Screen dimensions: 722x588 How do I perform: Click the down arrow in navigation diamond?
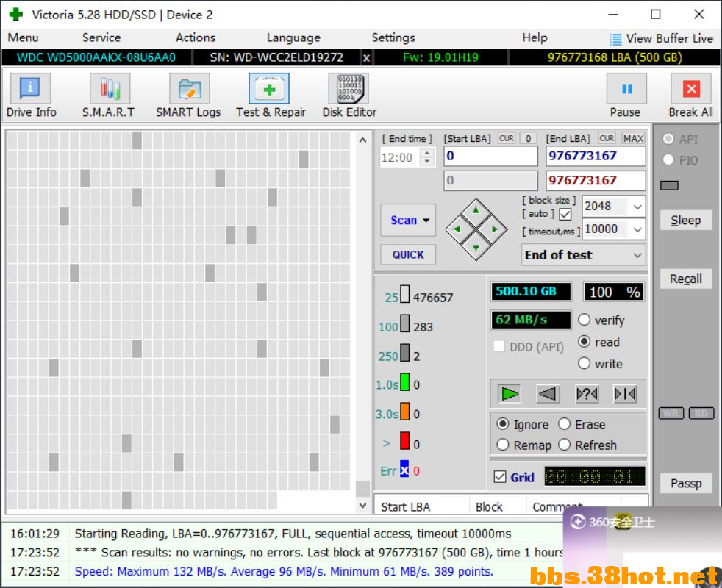(x=476, y=248)
